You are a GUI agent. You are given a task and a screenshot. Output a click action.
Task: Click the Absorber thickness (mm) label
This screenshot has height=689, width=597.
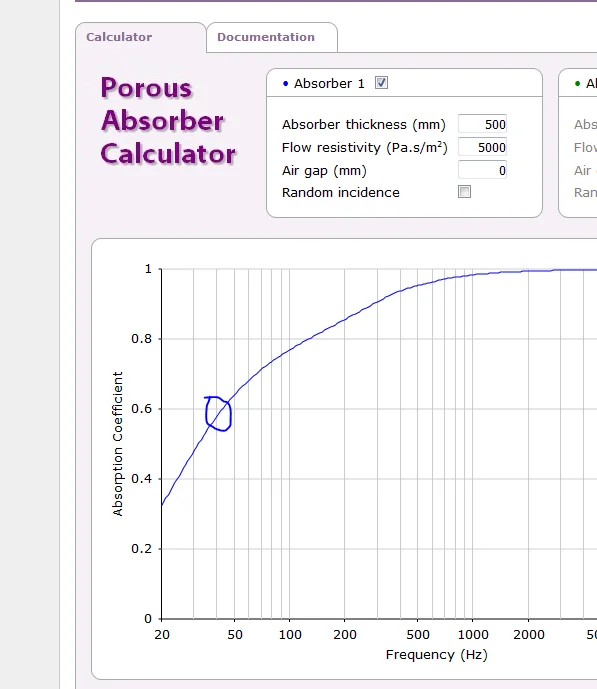coord(364,125)
